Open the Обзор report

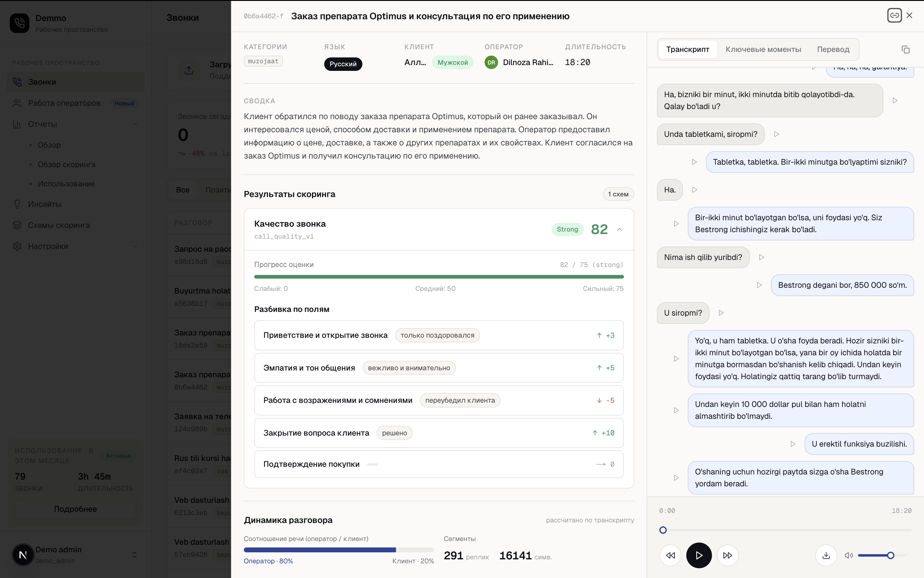(x=49, y=145)
